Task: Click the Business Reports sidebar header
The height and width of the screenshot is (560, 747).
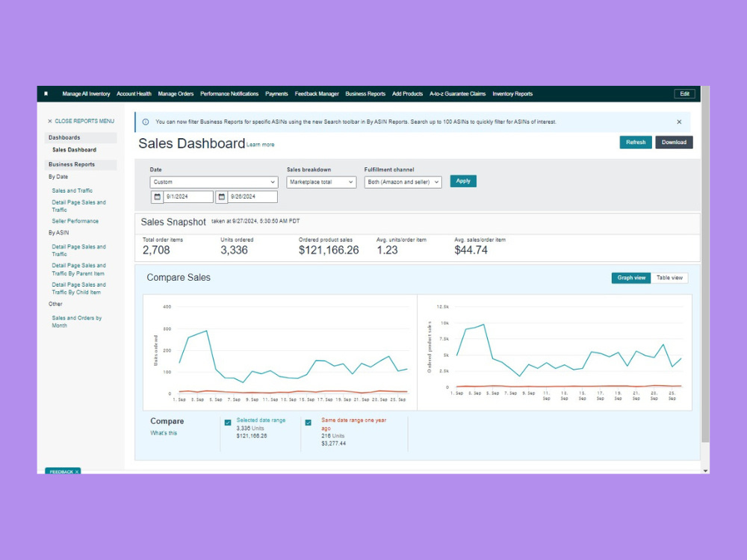Action: pyautogui.click(x=81, y=164)
